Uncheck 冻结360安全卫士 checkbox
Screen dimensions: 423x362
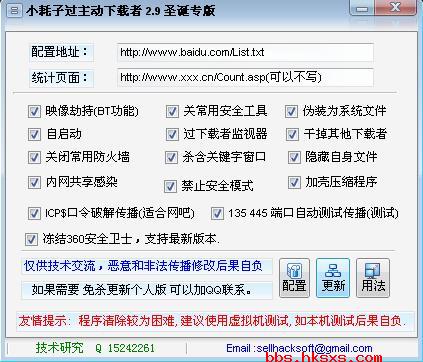pyautogui.click(x=31, y=239)
